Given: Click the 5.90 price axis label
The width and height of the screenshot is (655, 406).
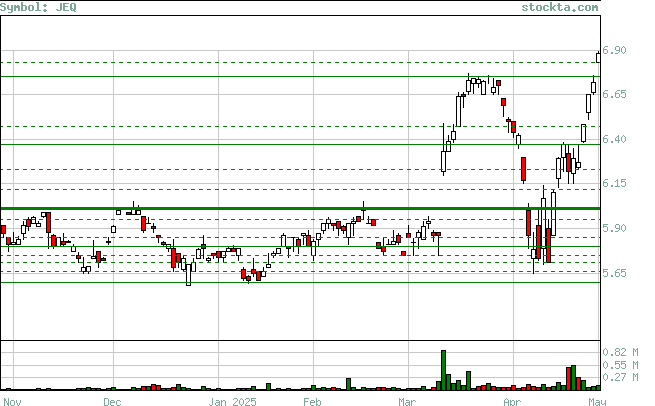Looking at the screenshot, I should tap(614, 228).
